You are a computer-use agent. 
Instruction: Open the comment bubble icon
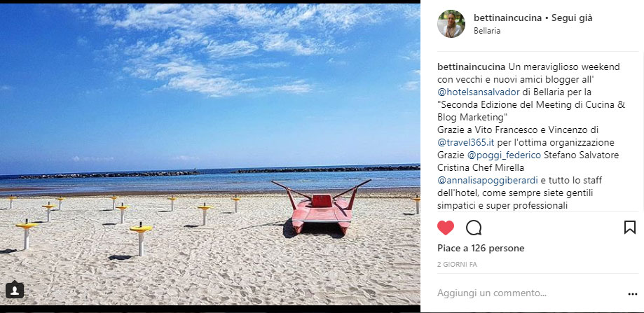tap(474, 228)
